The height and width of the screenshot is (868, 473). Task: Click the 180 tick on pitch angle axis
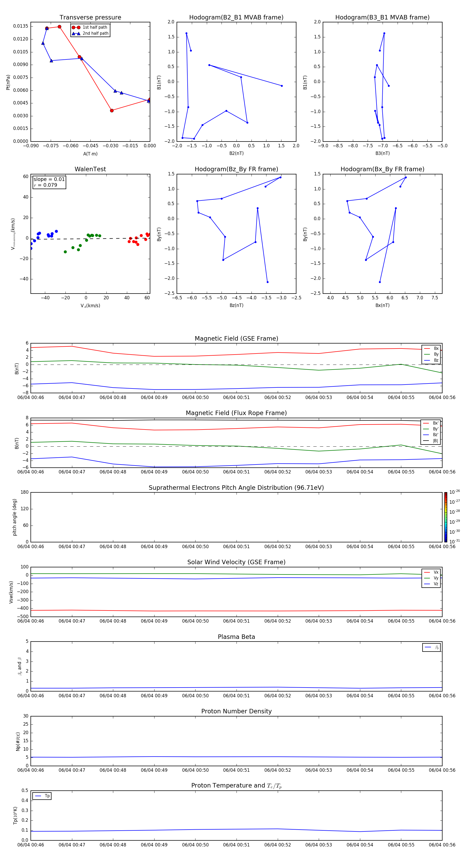click(25, 492)
